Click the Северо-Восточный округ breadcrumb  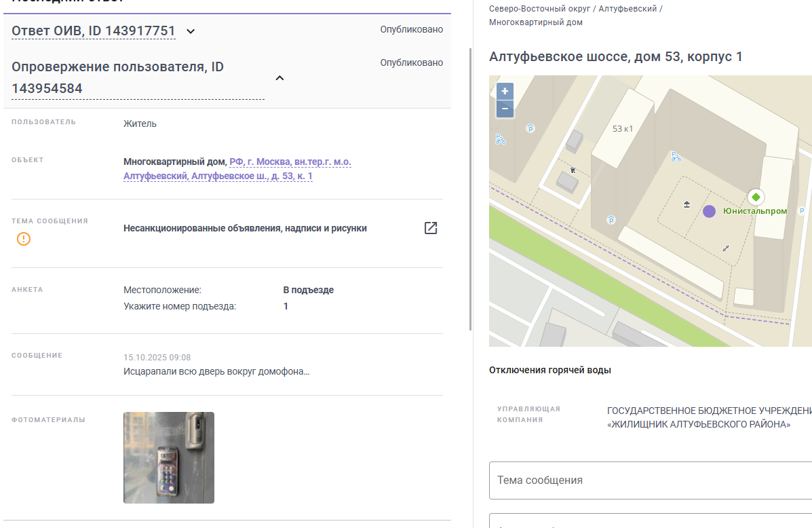(539, 9)
